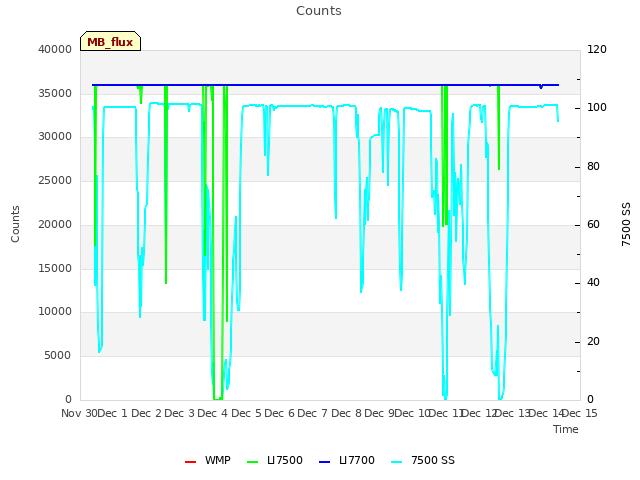
Task: Click the 15000 tick on left axis
Action: [x=55, y=269]
